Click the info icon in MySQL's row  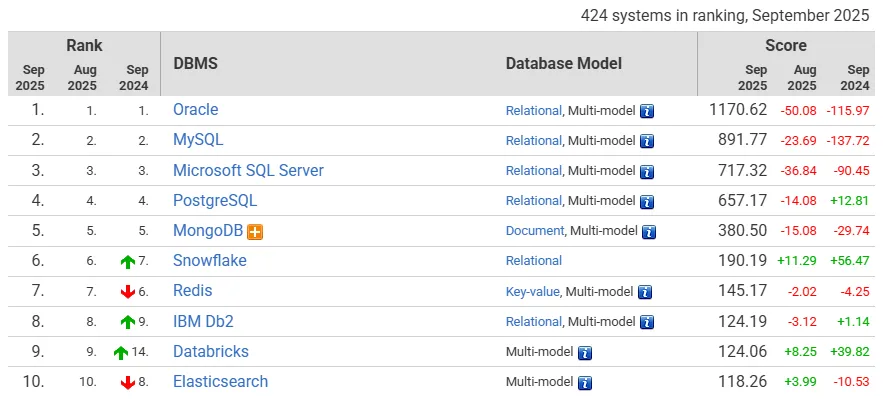click(x=647, y=141)
